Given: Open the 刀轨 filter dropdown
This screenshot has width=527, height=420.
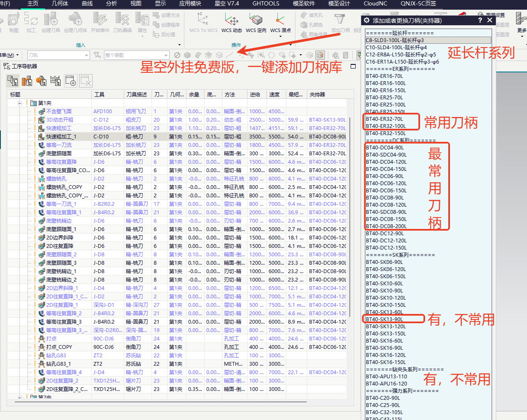Looking at the screenshot, I should coord(86,55).
